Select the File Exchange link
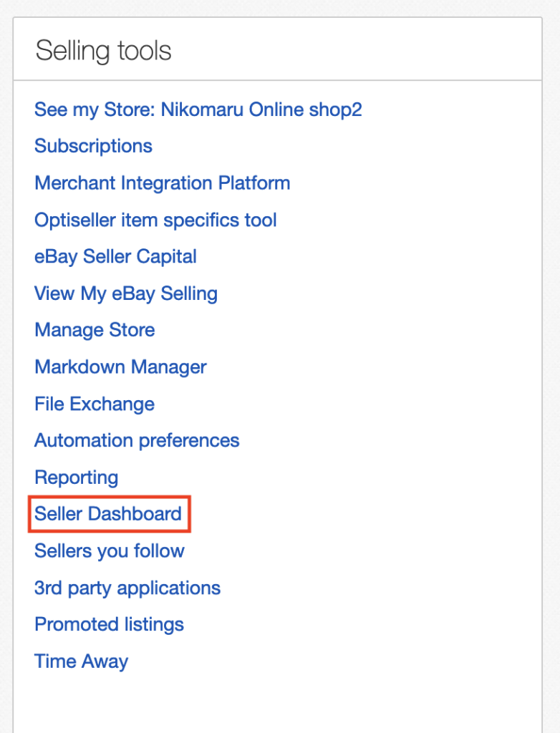Viewport: 560px width, 733px height. pos(94,404)
